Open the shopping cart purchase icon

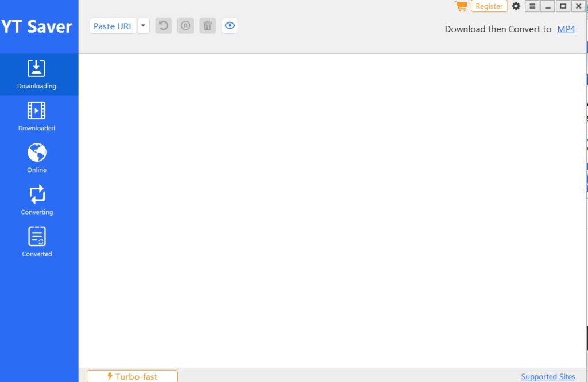461,6
